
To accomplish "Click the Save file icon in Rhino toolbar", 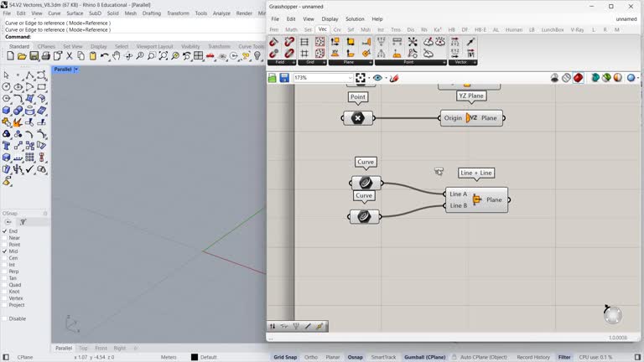I will 34,56.
